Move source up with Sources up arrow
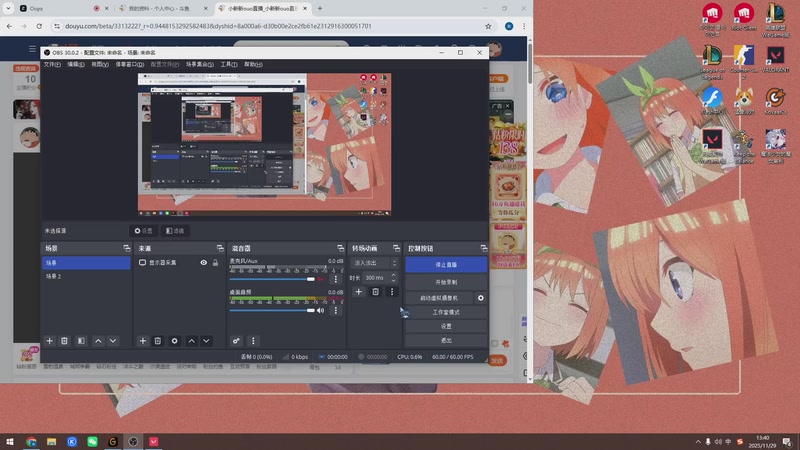 tap(191, 341)
